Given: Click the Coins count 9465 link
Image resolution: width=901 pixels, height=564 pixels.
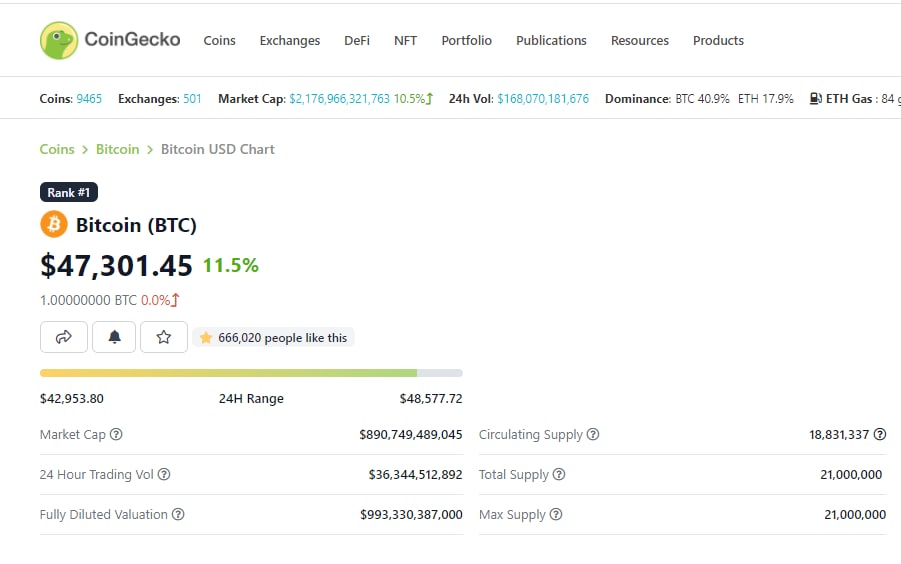Looking at the screenshot, I should click(89, 99).
